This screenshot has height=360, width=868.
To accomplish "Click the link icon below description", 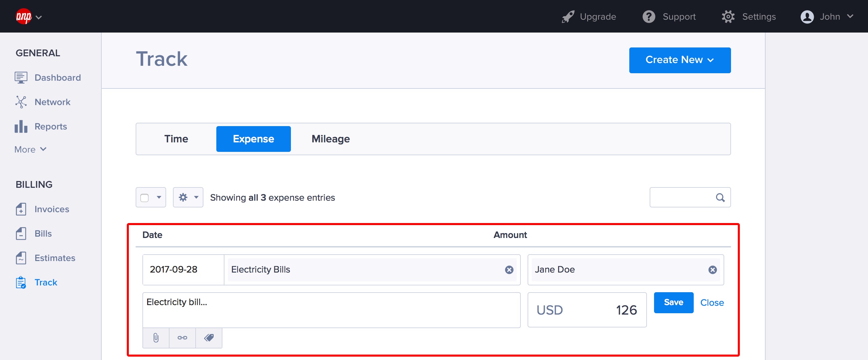I will coord(182,338).
